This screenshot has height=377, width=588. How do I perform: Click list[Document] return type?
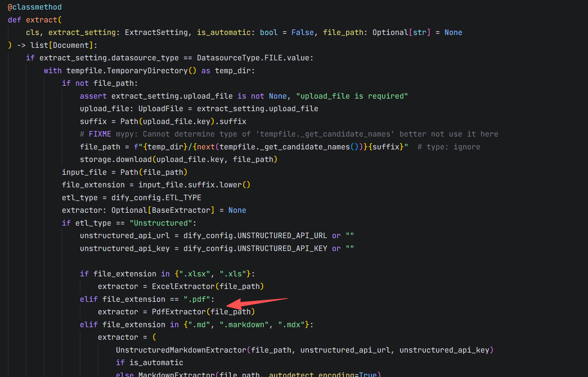[x=62, y=45]
